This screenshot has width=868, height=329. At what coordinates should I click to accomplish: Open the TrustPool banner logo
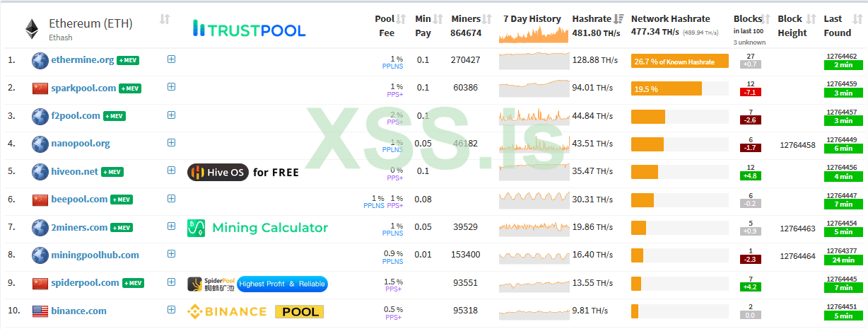(x=249, y=30)
